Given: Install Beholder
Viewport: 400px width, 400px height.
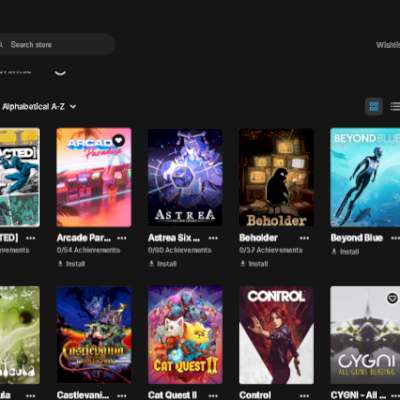Looking at the screenshot, I should tap(254, 264).
